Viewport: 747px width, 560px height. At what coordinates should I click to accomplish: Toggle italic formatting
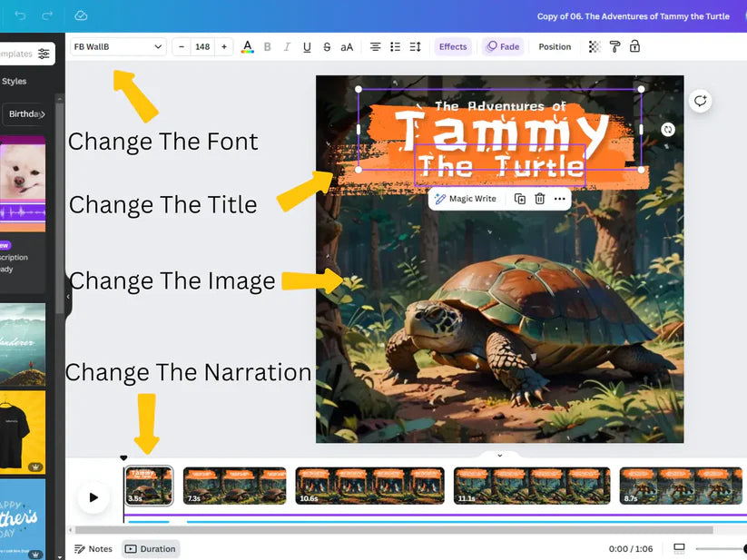pyautogui.click(x=287, y=47)
